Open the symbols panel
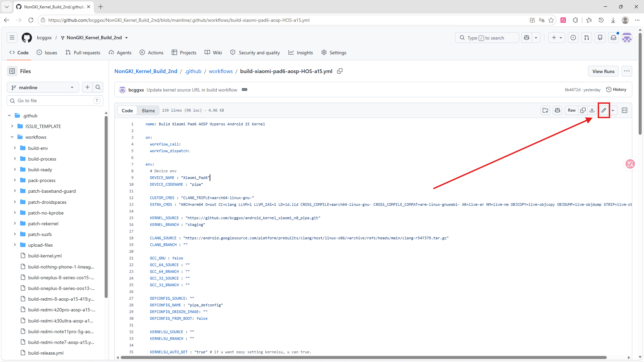Viewport: 644px width, 362px height. pyautogui.click(x=625, y=110)
